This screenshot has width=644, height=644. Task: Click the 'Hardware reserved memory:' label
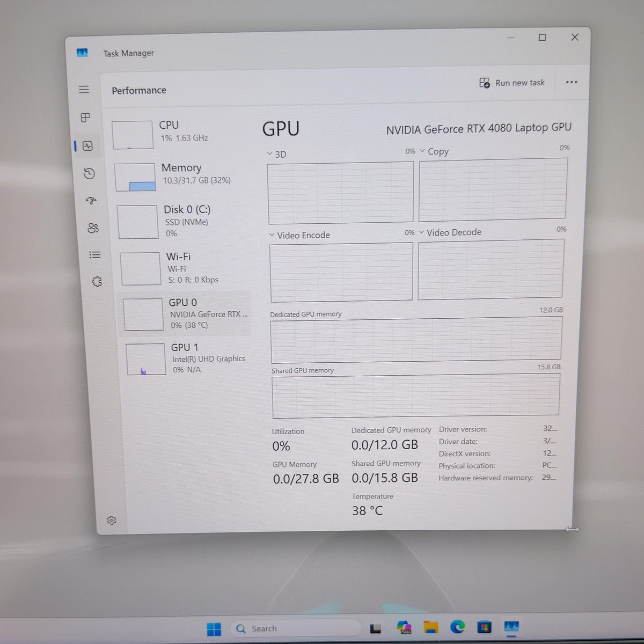486,478
